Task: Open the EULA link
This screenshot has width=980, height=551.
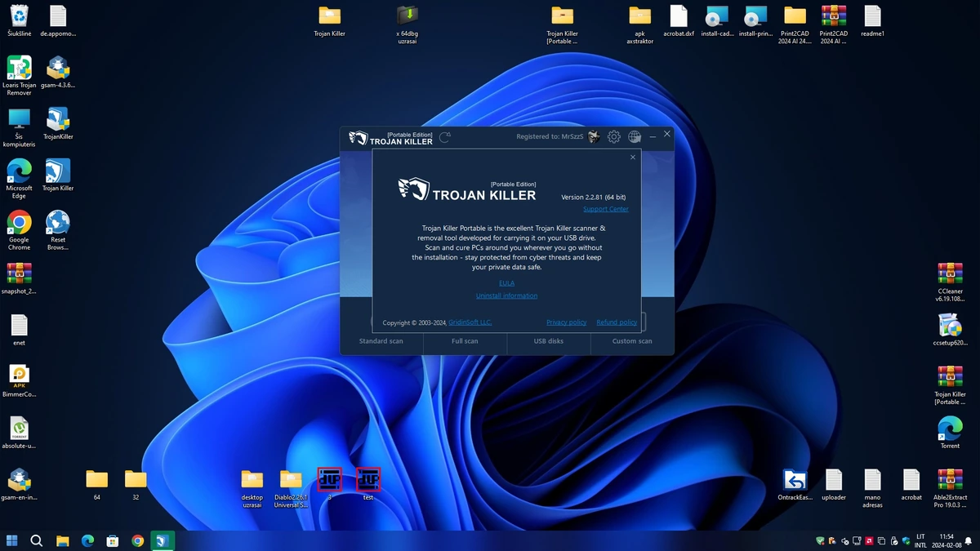Action: click(507, 283)
